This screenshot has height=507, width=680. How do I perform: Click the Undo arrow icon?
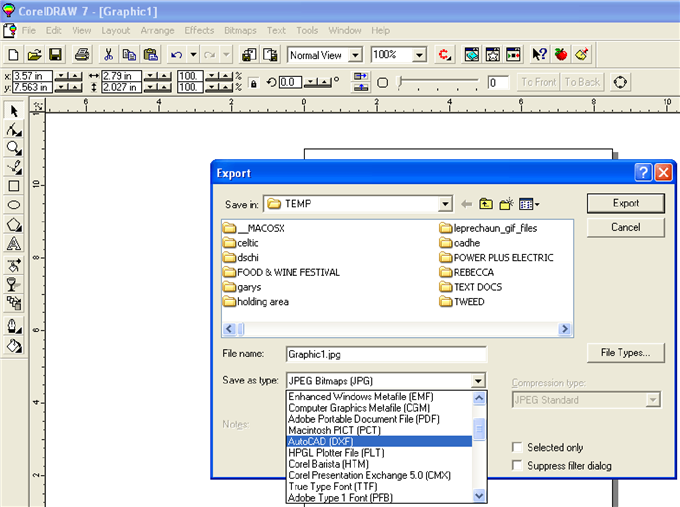tap(177, 55)
